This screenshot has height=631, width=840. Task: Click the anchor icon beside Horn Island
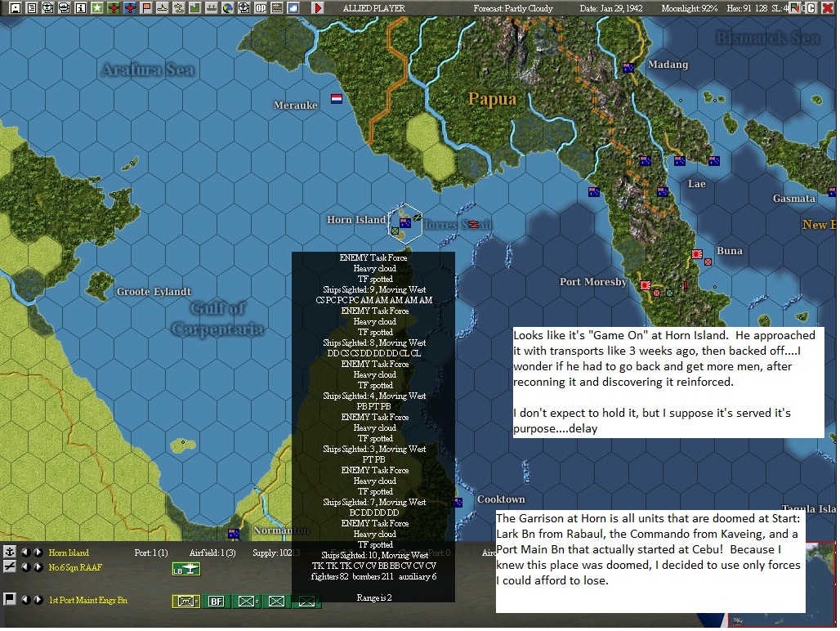(x=9, y=552)
